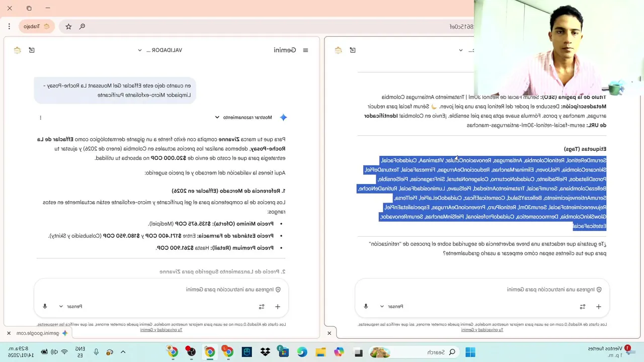Viewport: 644px width, 362px height.
Task: Open the tools icon in the serum chat input box
Action: pyautogui.click(x=583, y=306)
